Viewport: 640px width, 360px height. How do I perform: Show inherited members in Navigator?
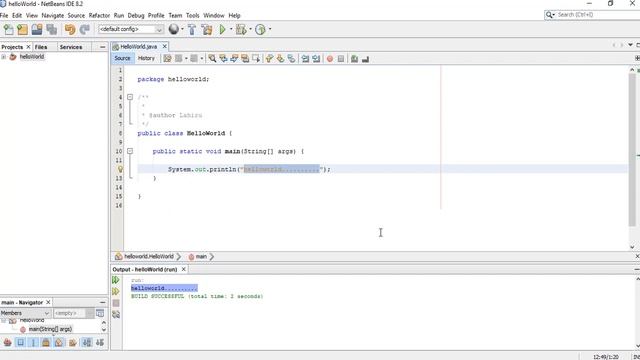7,342
